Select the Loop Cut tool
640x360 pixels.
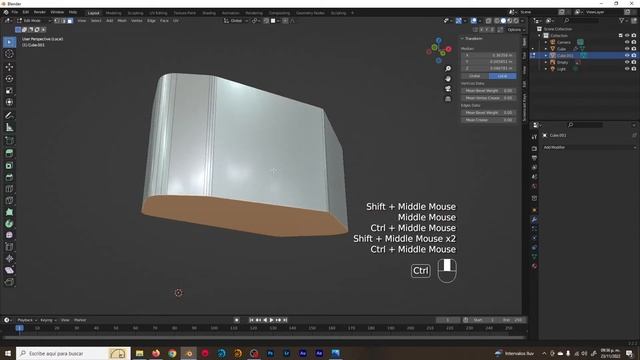9,189
